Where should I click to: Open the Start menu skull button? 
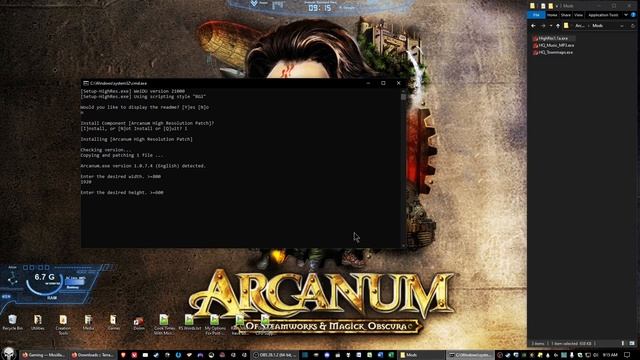(9, 354)
